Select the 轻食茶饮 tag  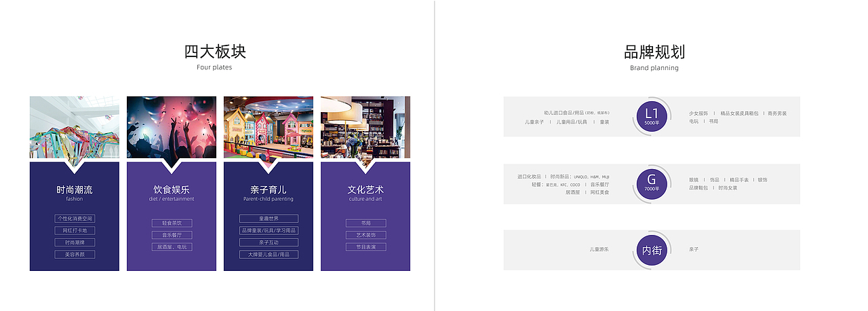(172, 223)
